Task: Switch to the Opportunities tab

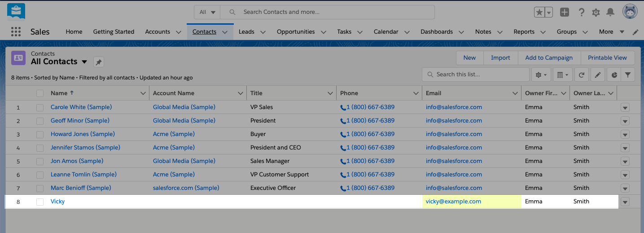Action: [296, 32]
